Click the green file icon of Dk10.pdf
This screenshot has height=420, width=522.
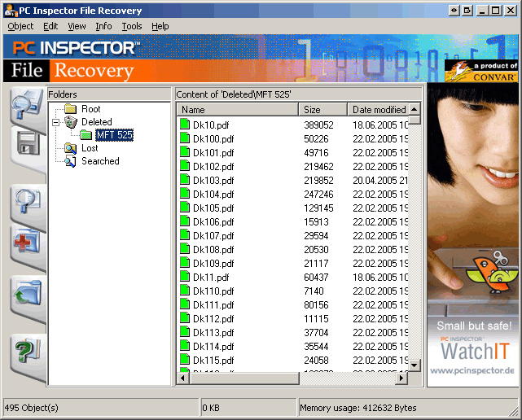pos(185,125)
